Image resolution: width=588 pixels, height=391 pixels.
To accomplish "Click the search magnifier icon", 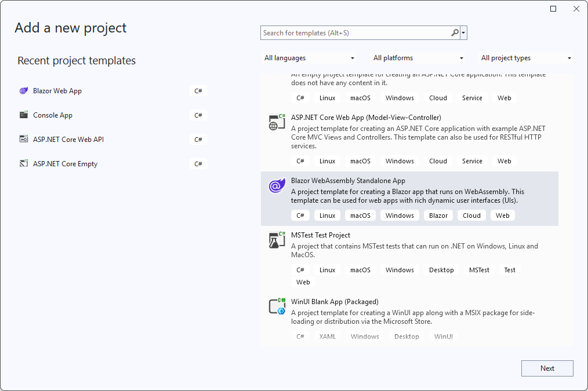I will tap(455, 32).
